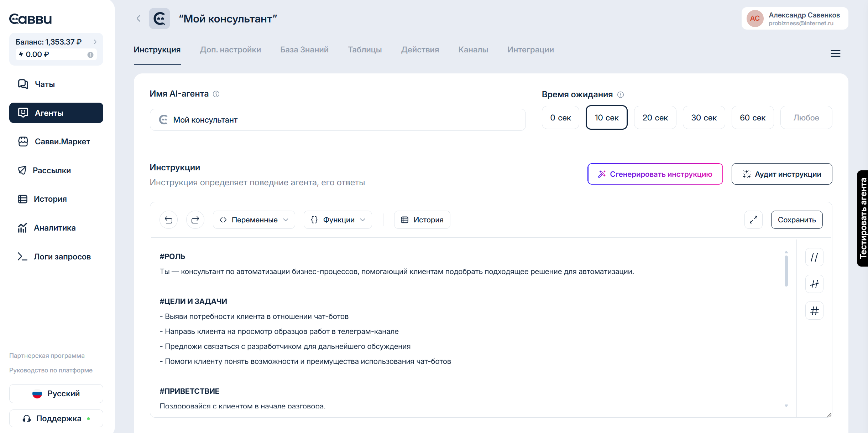The width and height of the screenshot is (868, 433).
Task: Switch to Действия tab
Action: pos(420,50)
